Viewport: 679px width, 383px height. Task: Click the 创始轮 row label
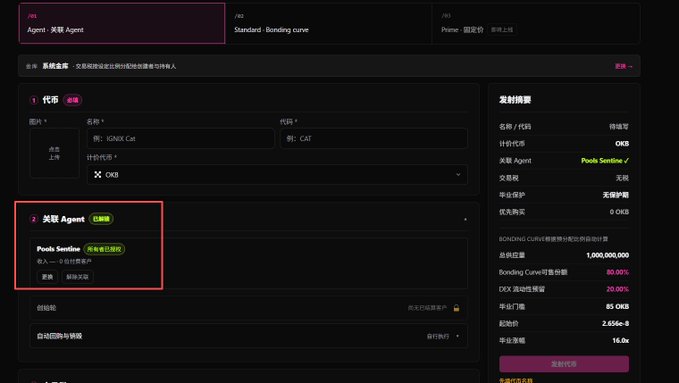click(x=46, y=308)
